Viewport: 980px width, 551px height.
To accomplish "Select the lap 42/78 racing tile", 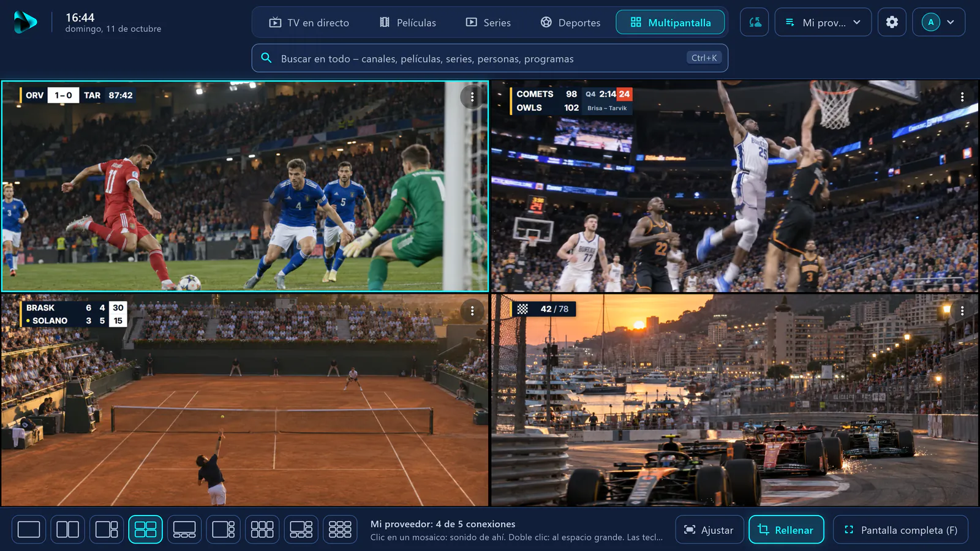I will (x=735, y=400).
